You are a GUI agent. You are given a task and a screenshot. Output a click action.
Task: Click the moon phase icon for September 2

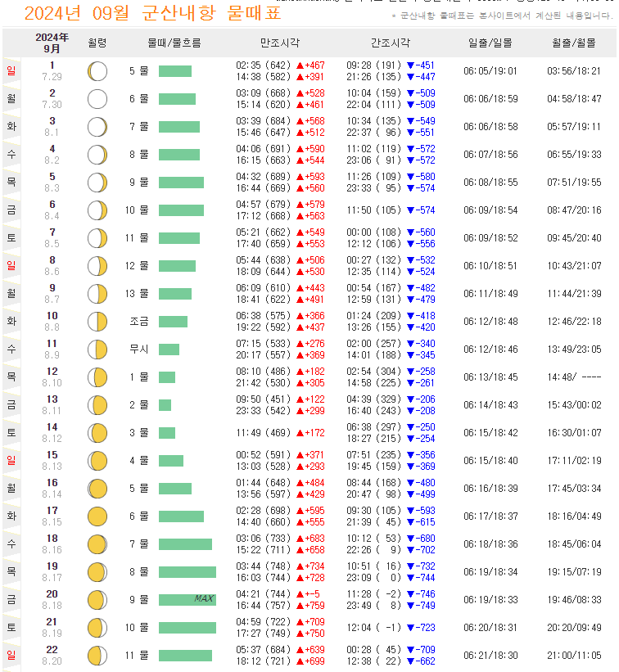[x=97, y=99]
